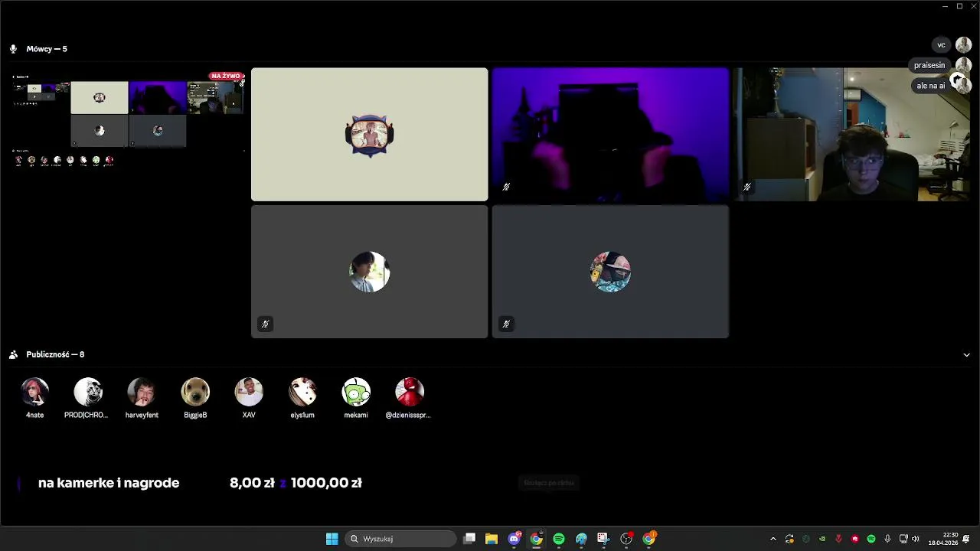
Task: Click the microphone tray icon
Action: click(x=887, y=539)
